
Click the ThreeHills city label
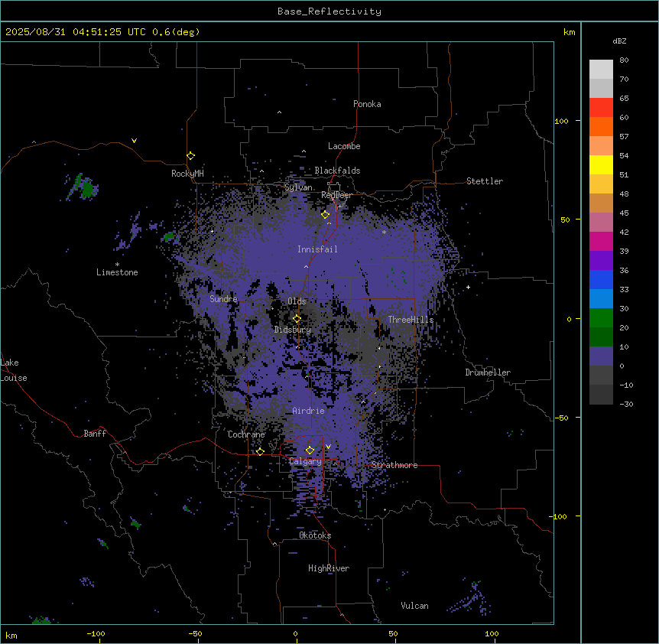[x=411, y=320]
